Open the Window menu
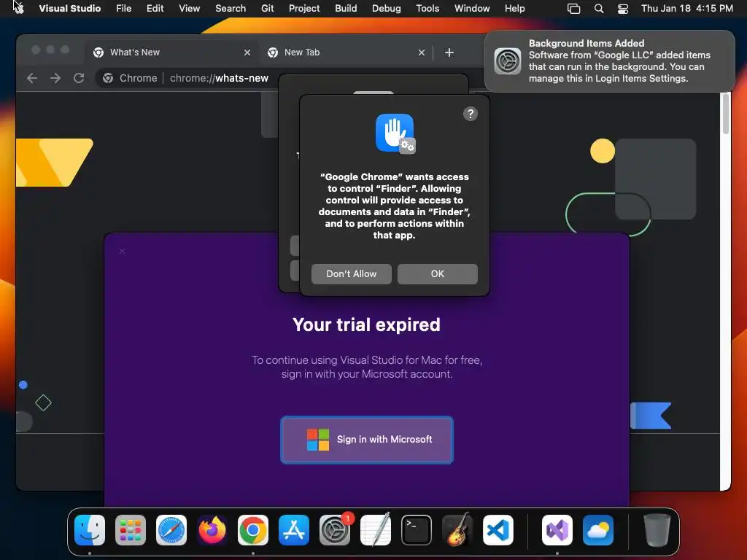Image resolution: width=747 pixels, height=560 pixels. point(472,9)
